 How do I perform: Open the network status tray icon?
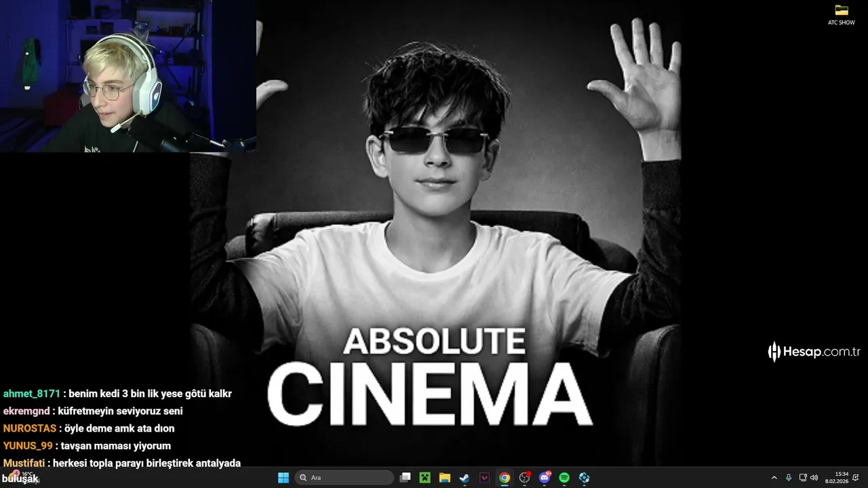pyautogui.click(x=803, y=478)
